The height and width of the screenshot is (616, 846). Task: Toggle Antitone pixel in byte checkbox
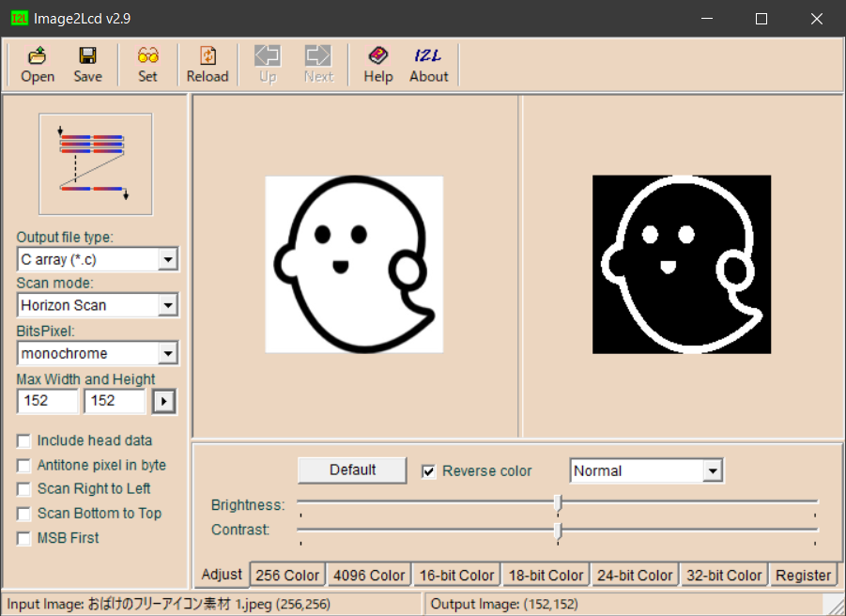pyautogui.click(x=23, y=466)
